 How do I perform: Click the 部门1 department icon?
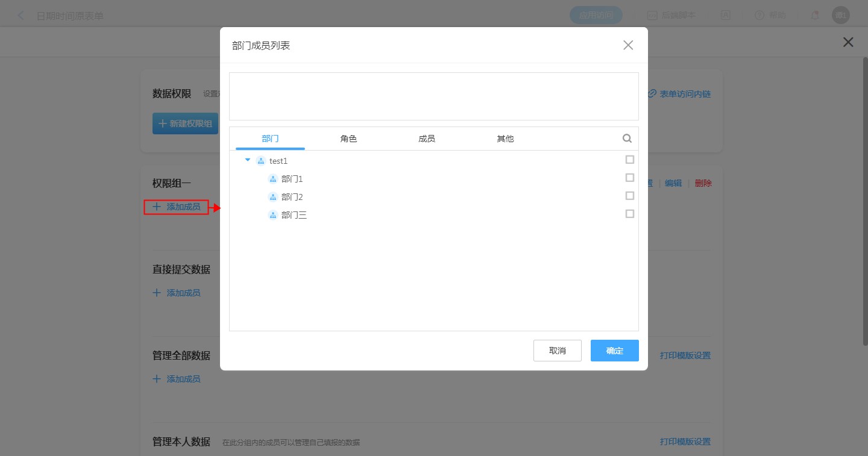(x=272, y=179)
